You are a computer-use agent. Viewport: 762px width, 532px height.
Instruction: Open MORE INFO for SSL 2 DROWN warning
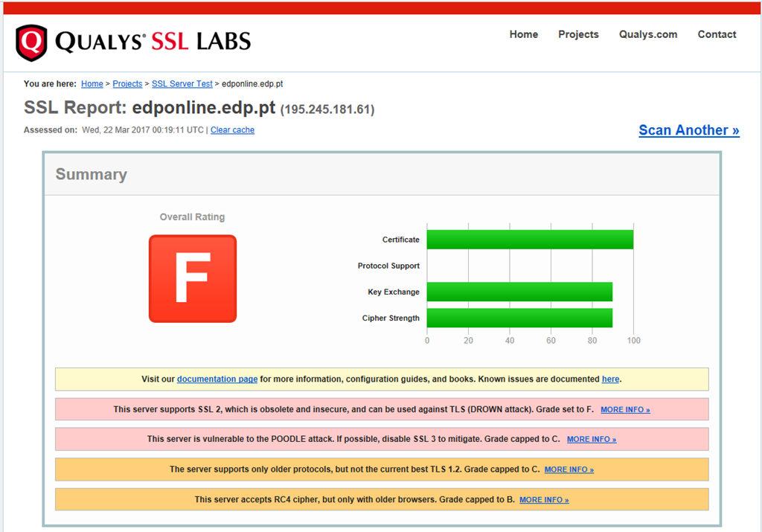tap(625, 410)
